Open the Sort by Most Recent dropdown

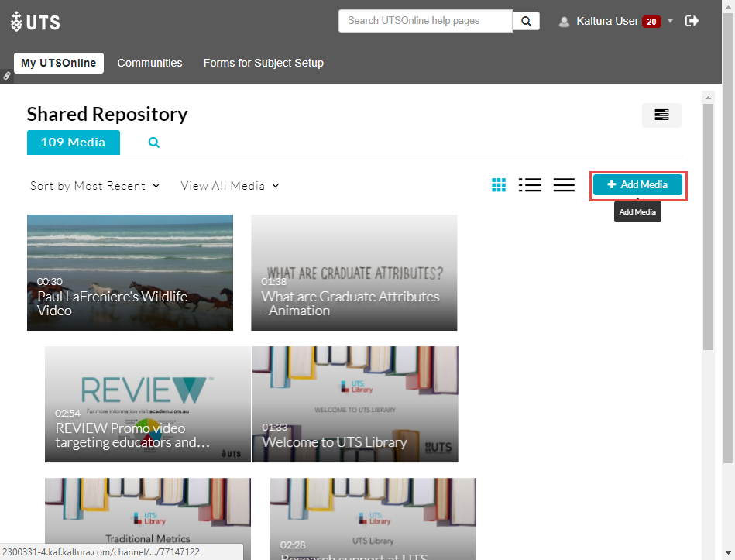point(94,186)
